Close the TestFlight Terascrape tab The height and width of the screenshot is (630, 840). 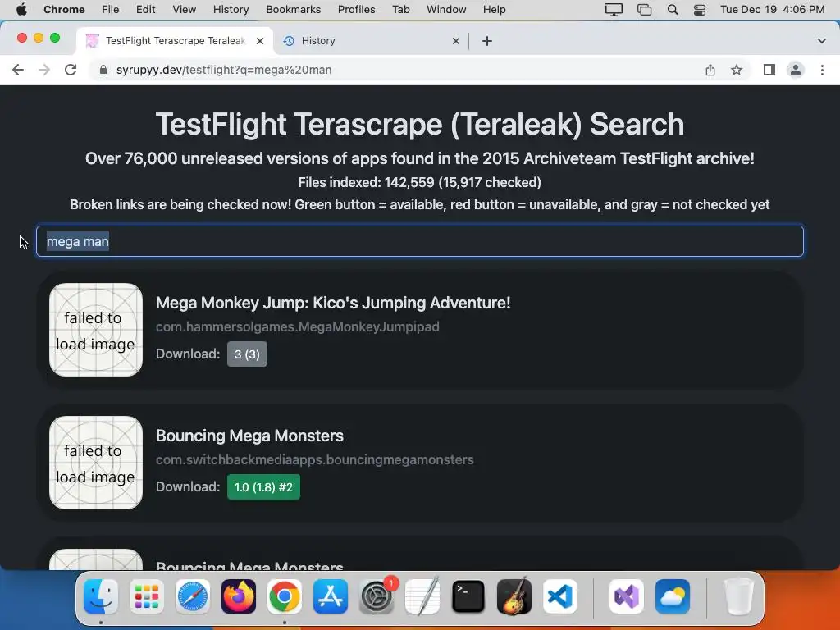260,41
